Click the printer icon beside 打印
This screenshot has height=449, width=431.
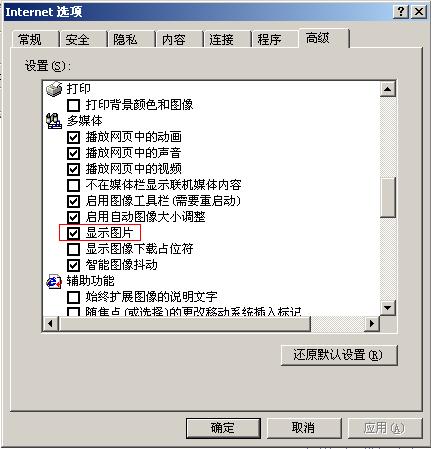pos(54,89)
